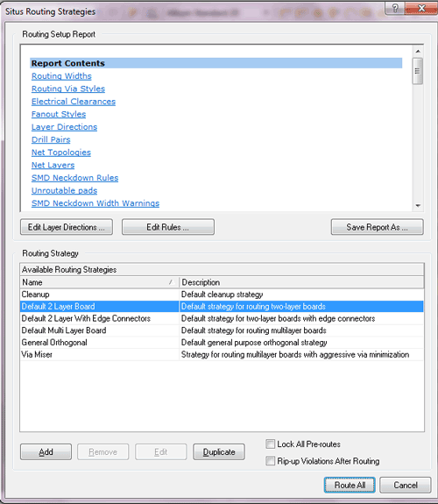The image size is (438, 504).
Task: Click the Route All button
Action: point(350,485)
